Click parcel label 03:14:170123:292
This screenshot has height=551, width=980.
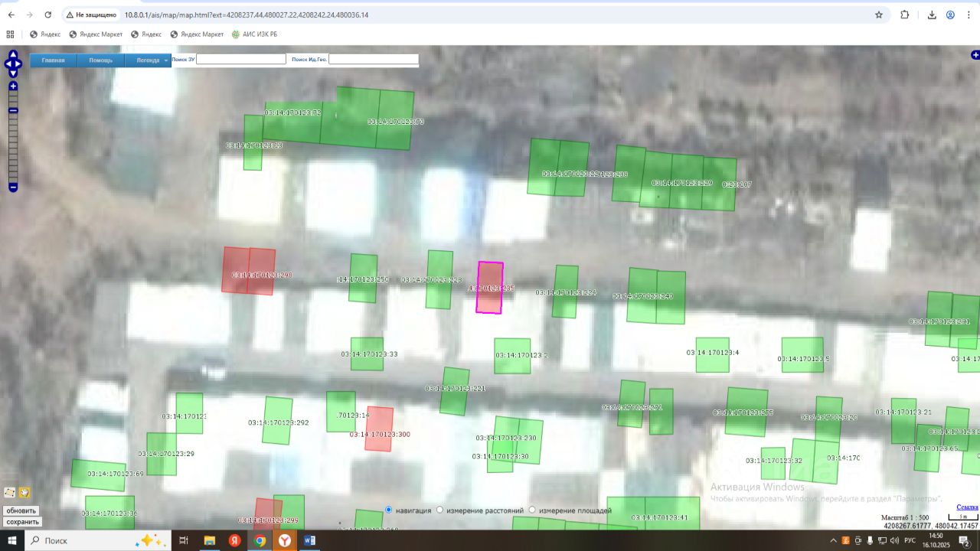(279, 422)
